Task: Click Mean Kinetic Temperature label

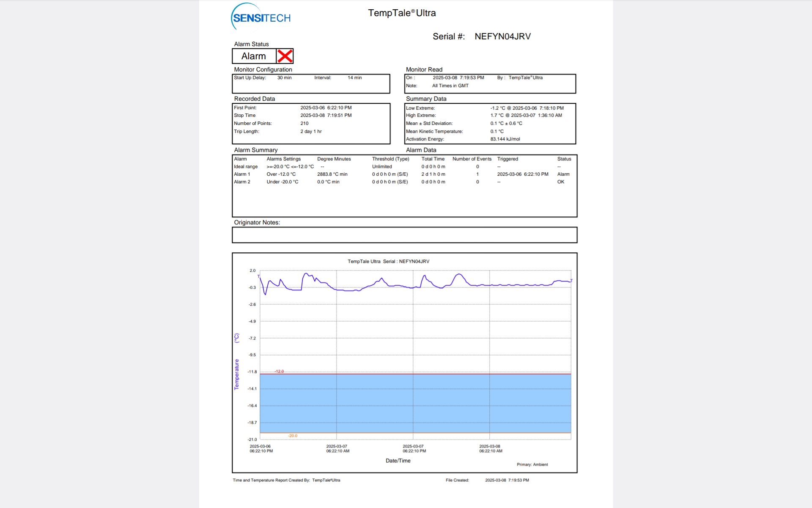Action: click(x=434, y=132)
